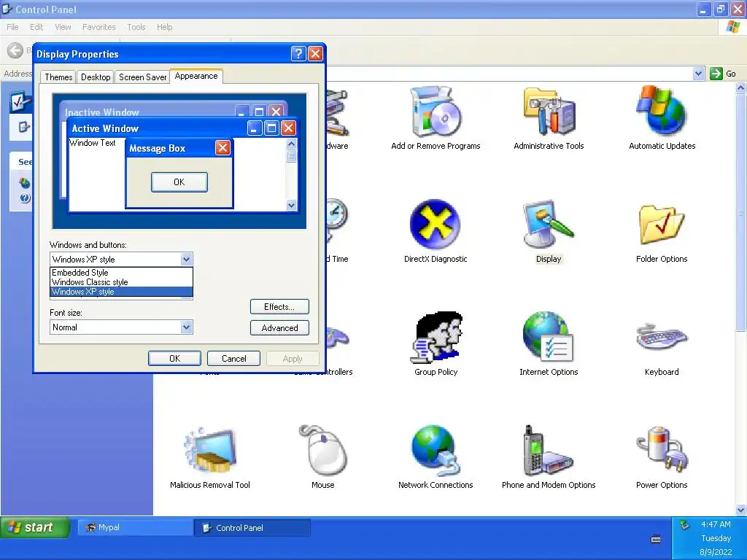Click the keyboard icon in system tray

[x=656, y=539]
